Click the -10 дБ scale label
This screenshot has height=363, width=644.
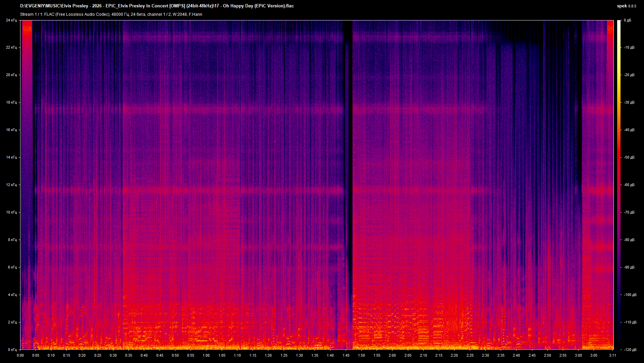629,47
